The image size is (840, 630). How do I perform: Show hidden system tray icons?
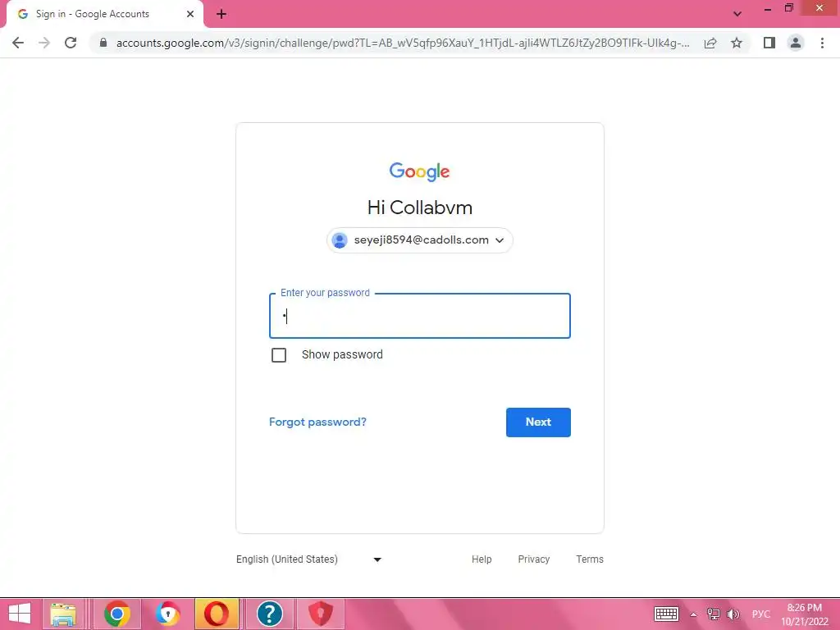coord(693,614)
